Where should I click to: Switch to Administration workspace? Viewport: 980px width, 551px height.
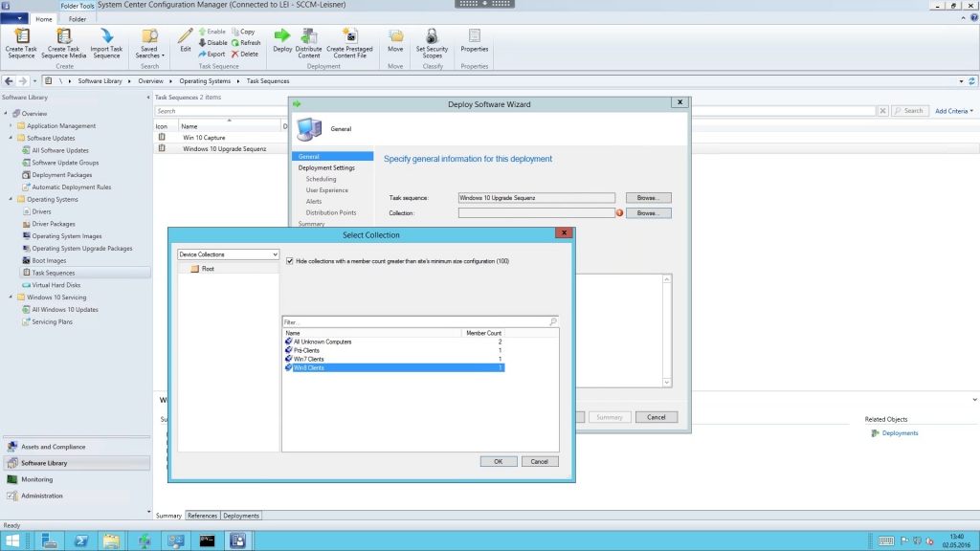77,496
